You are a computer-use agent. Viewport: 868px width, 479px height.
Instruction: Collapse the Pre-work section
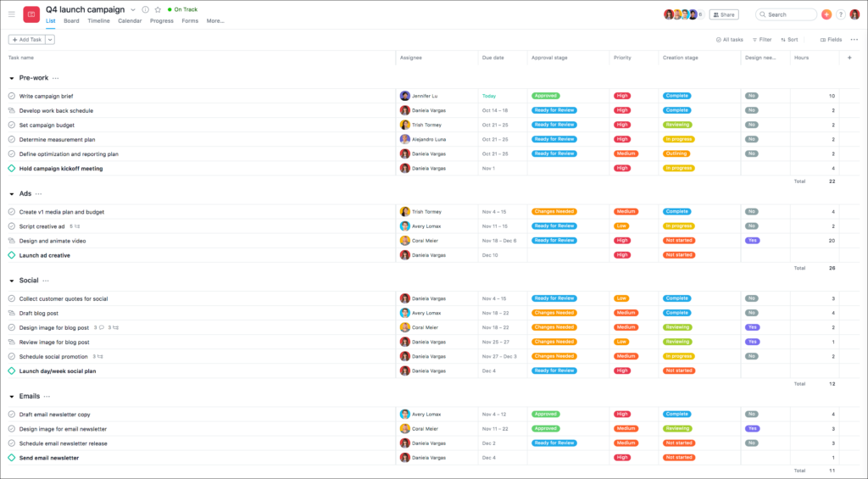[x=12, y=78]
